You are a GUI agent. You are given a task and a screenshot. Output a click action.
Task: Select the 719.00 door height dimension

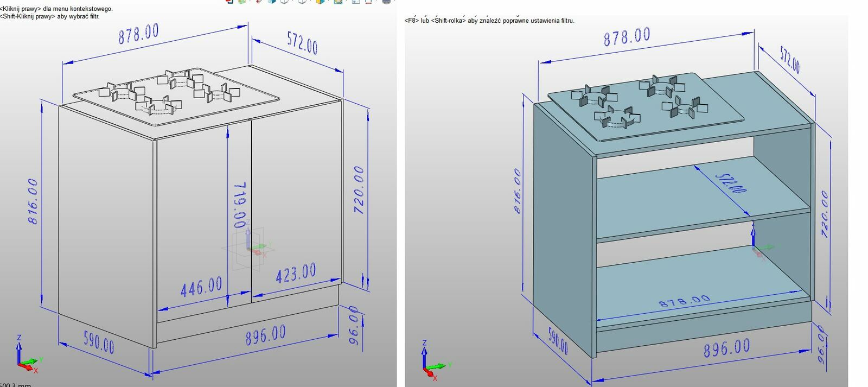coord(239,205)
